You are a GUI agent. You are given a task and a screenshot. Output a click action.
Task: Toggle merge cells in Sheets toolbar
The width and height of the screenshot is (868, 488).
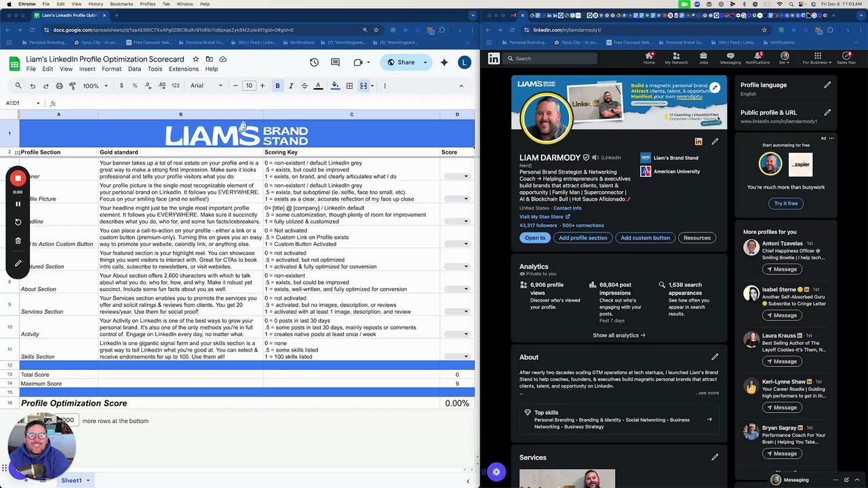coord(363,86)
